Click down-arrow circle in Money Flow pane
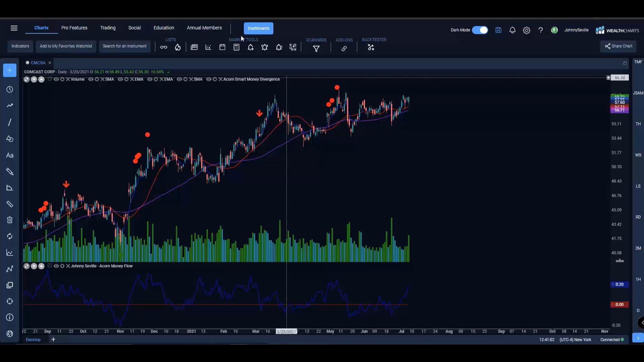 tap(34, 266)
